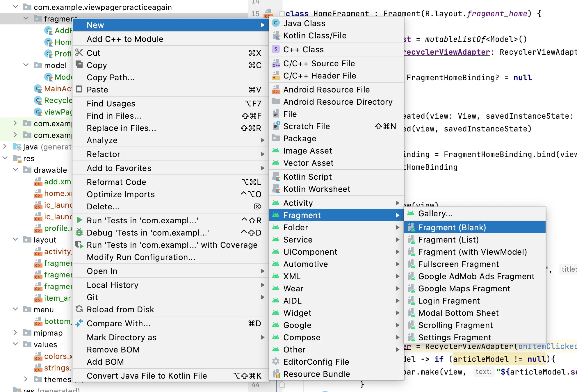The image size is (577, 392).
Task: Expand the themes folder under values
Action: click(26, 379)
